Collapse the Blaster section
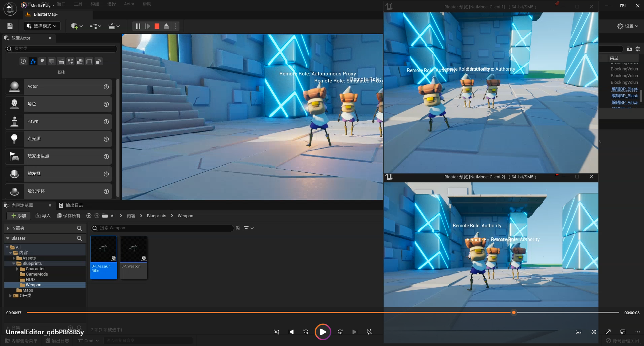This screenshot has height=346, width=644. pyautogui.click(x=8, y=238)
